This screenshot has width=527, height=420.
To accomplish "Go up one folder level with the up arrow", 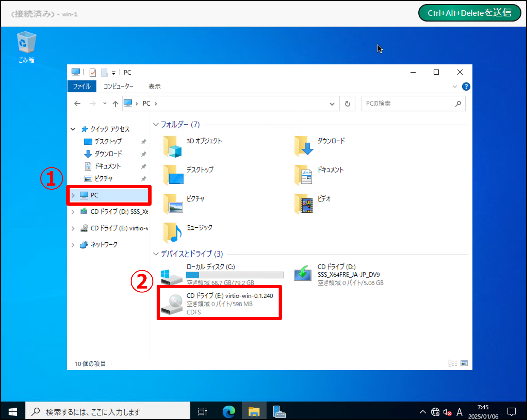I will (x=115, y=104).
